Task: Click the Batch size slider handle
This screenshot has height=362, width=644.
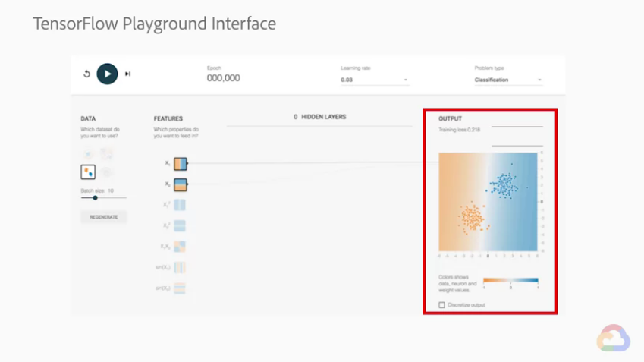Action: coord(95,197)
